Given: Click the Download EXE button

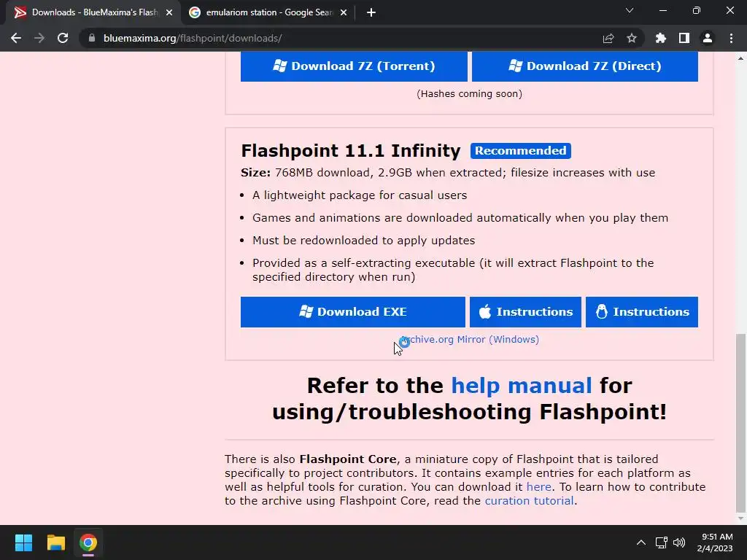Looking at the screenshot, I should pyautogui.click(x=353, y=312).
